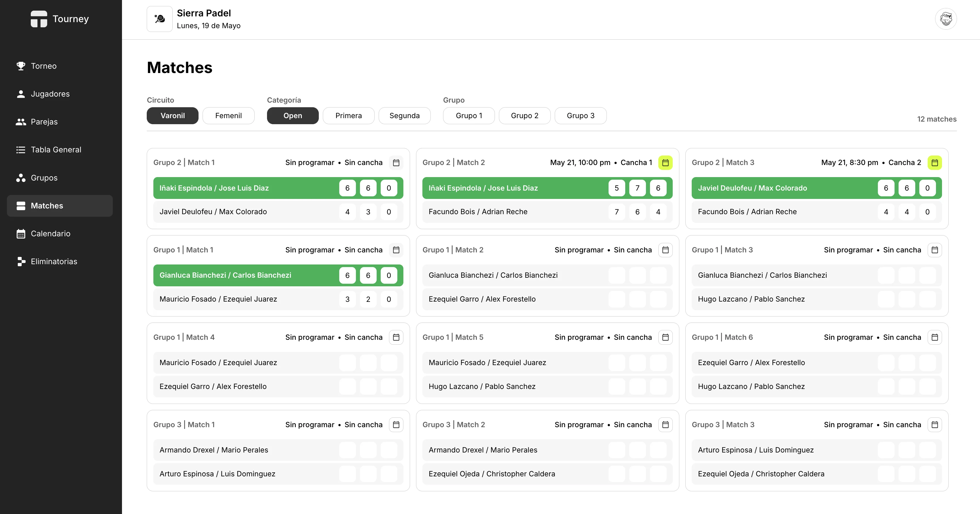
Task: Click 'Sin programar' on Grupo 3 Match 2
Action: pyautogui.click(x=579, y=425)
